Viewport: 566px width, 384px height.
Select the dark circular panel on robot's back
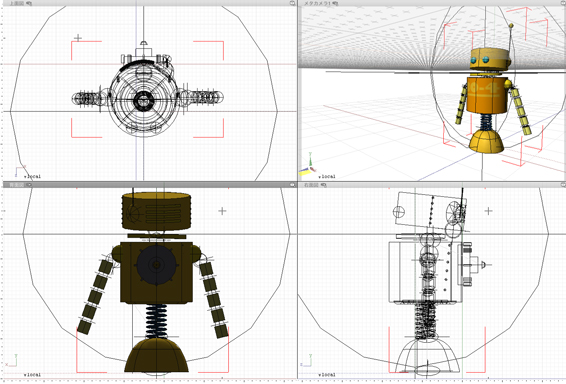[156, 265]
